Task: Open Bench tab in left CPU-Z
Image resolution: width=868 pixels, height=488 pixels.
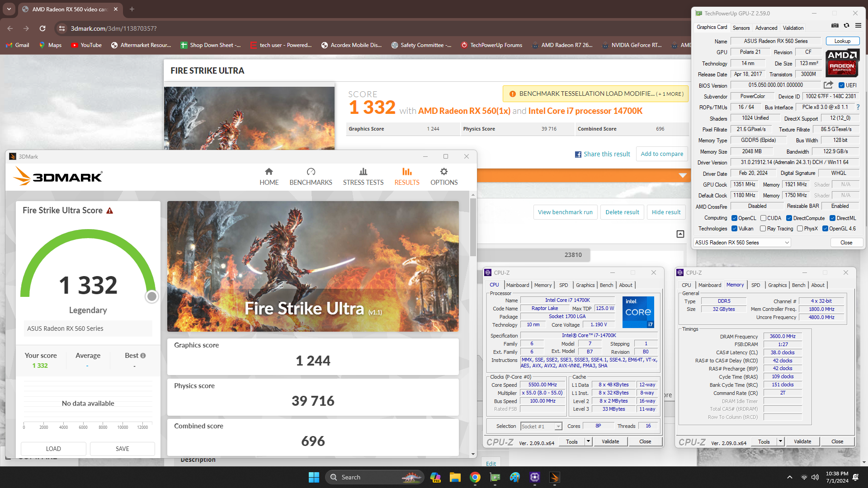Action: click(x=607, y=285)
